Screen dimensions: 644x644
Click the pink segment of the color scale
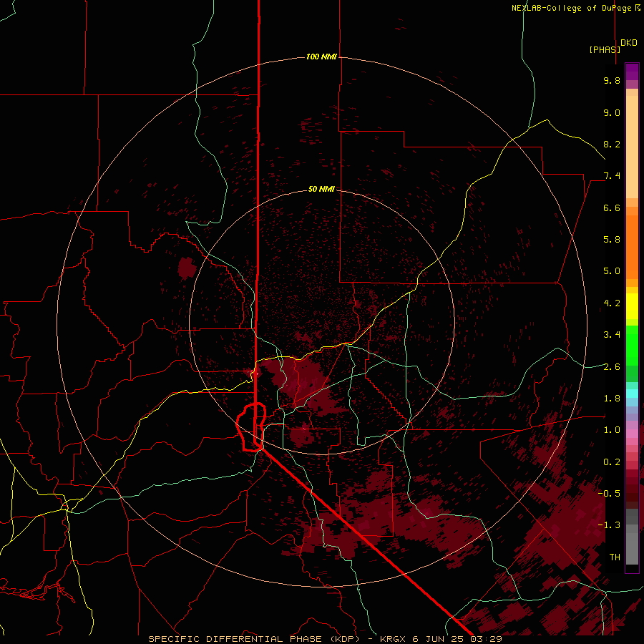632,434
